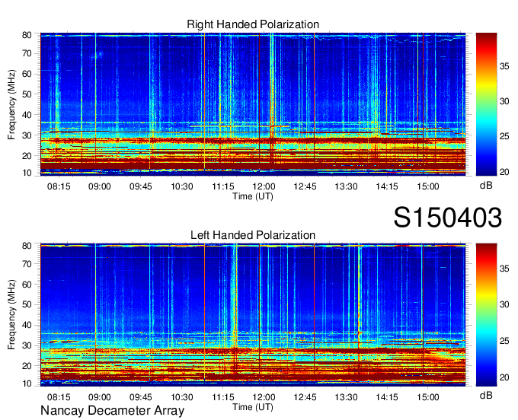Click the 13:30 tick on top plot
Screen dimensions: 518x420
click(346, 186)
